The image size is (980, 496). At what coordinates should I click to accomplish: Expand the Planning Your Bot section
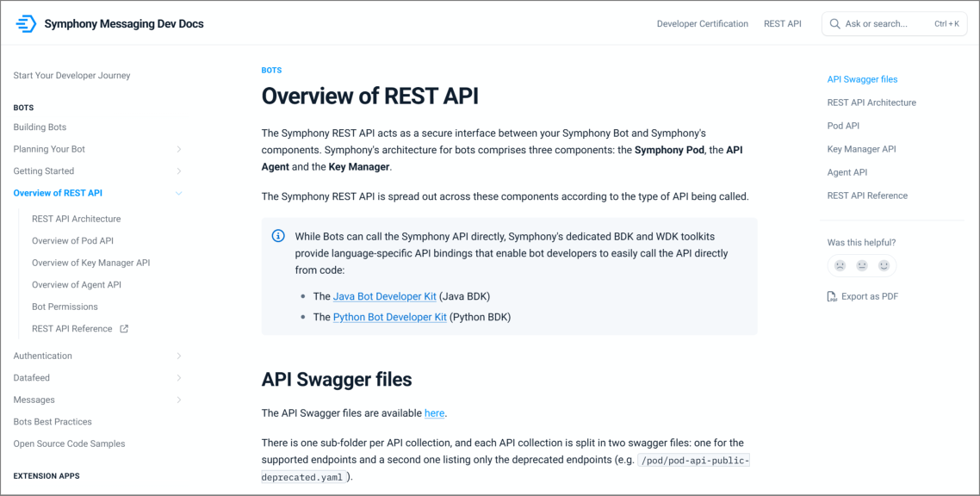click(179, 149)
